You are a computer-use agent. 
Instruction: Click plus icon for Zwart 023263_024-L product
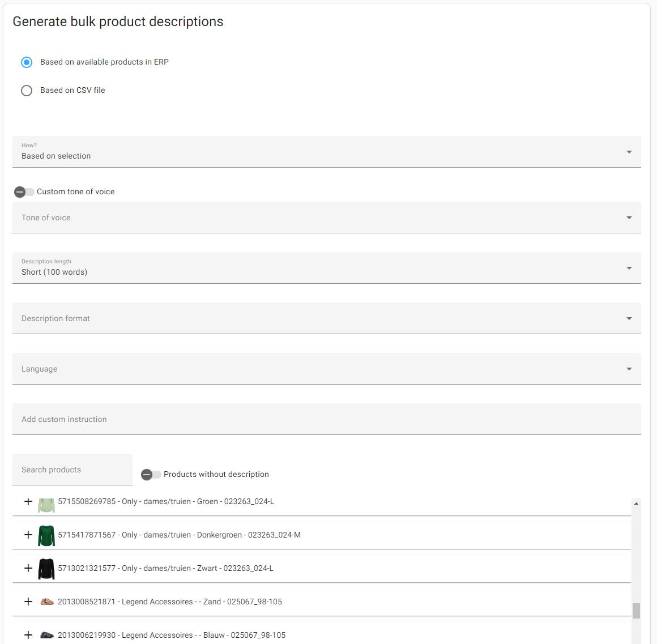coord(28,568)
